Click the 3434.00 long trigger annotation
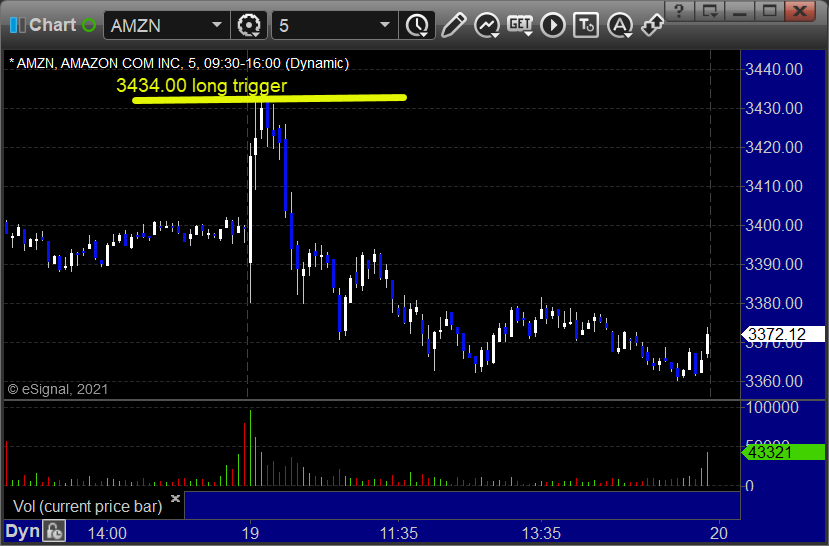Image resolution: width=829 pixels, height=546 pixels. tap(201, 85)
